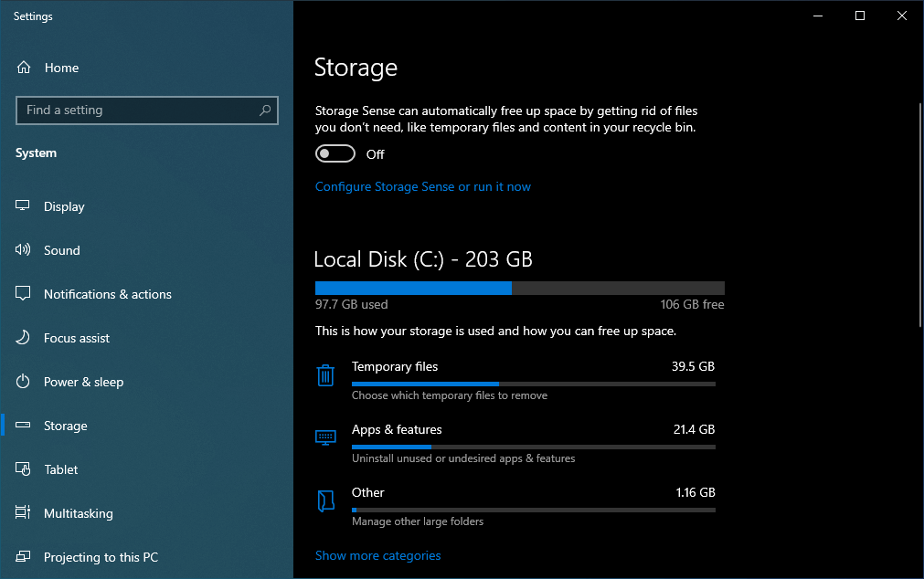
Task: Open the Display settings
Action: [x=147, y=206]
